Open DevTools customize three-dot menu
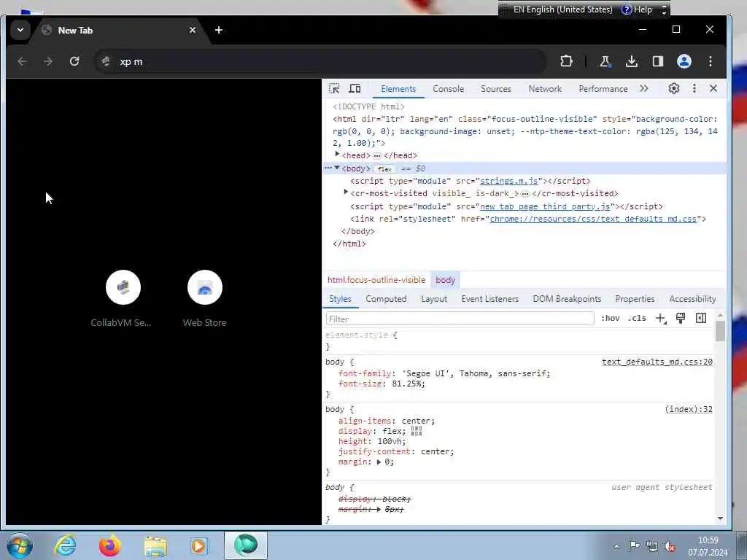The image size is (747, 560). pyautogui.click(x=694, y=88)
